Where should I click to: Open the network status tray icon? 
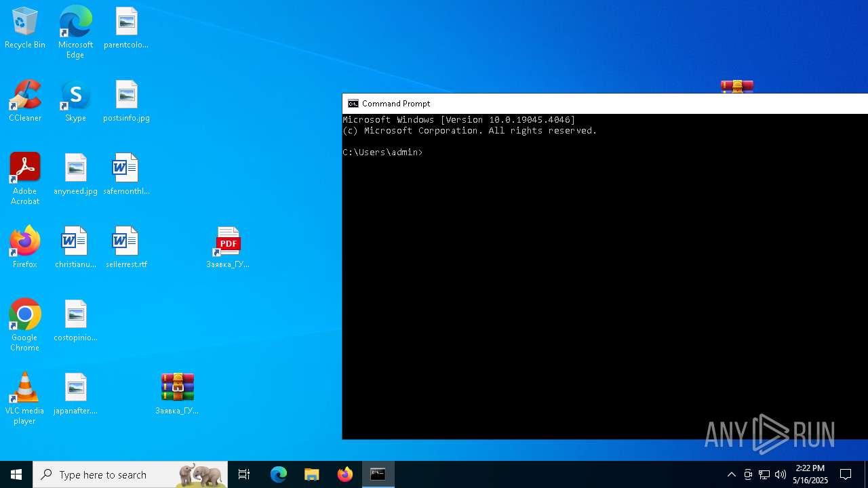pos(764,474)
